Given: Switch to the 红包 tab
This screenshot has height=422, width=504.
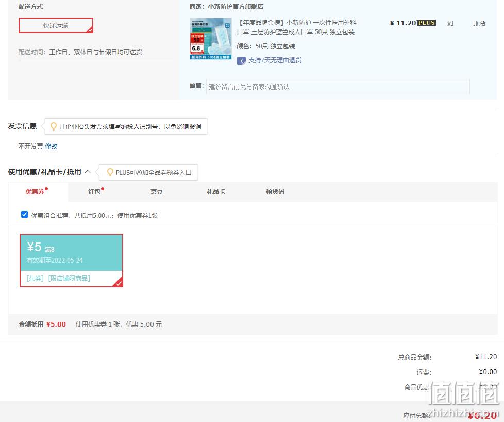Looking at the screenshot, I should pyautogui.click(x=94, y=191).
